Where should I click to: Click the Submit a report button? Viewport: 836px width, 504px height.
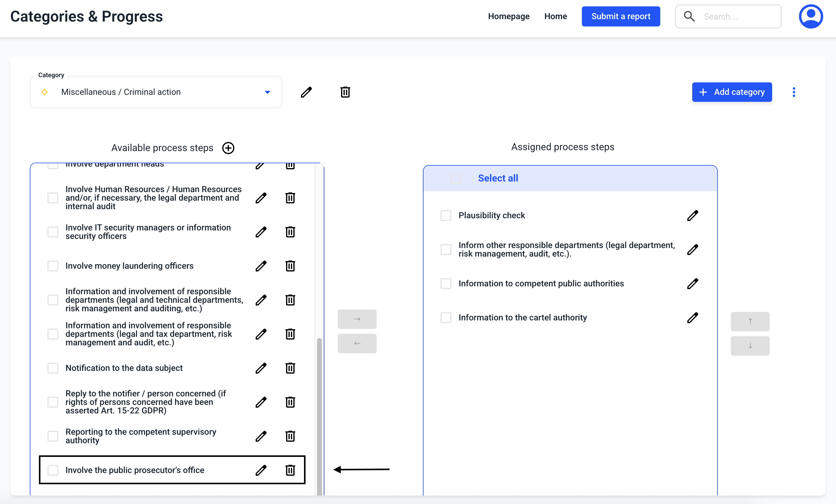pos(620,16)
